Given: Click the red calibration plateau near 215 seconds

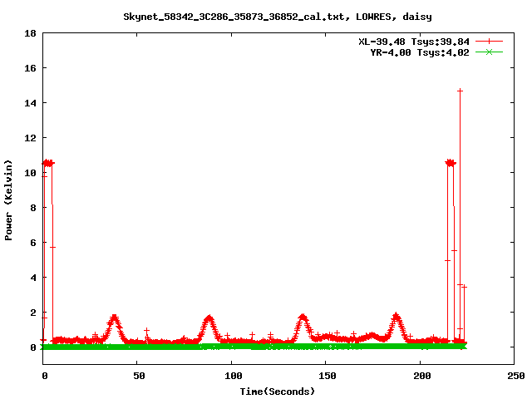Looking at the screenshot, I should (451, 163).
